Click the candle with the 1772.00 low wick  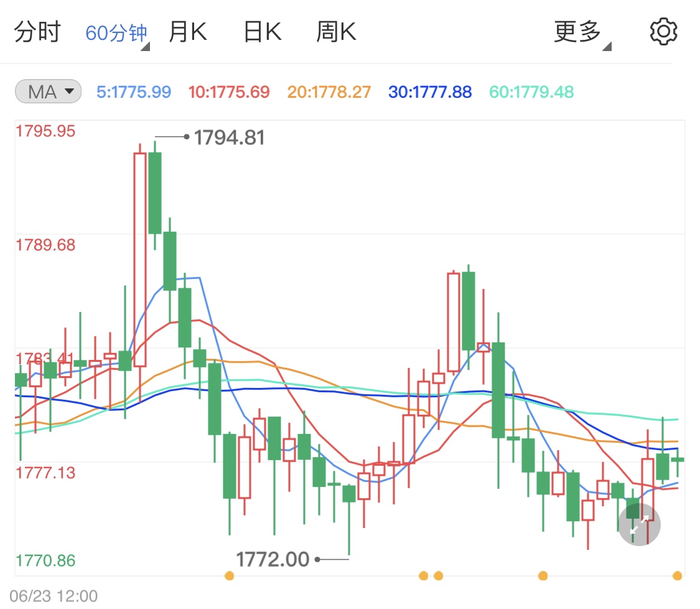pyautogui.click(x=349, y=494)
